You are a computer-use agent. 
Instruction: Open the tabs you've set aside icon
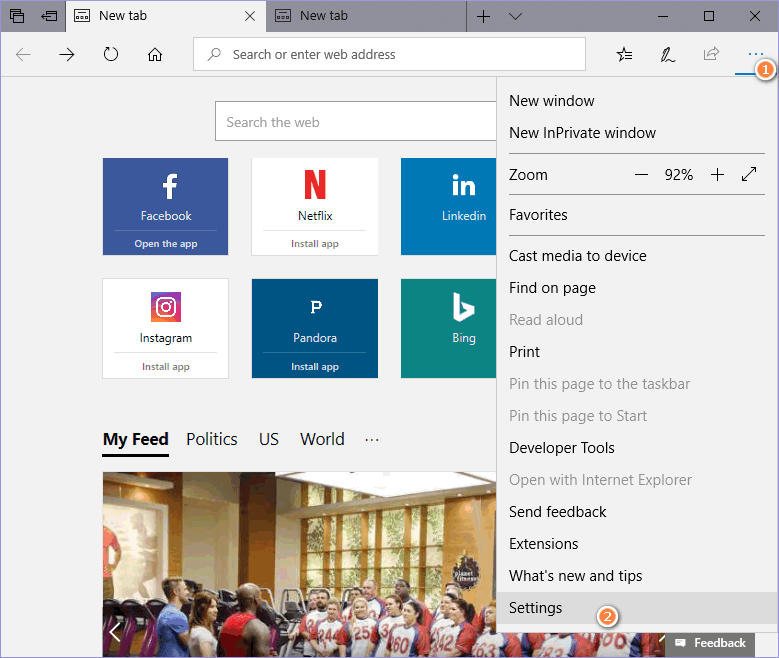pyautogui.click(x=17, y=16)
